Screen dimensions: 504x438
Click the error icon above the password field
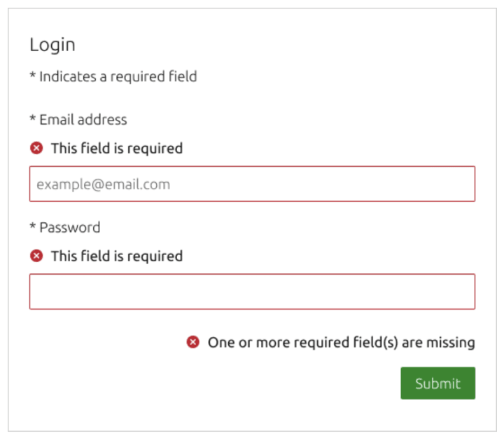click(36, 256)
